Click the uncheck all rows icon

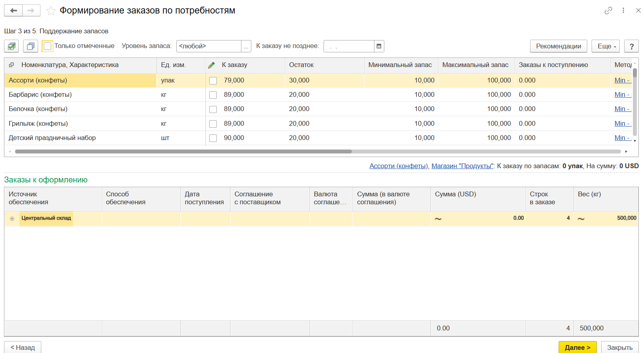tap(30, 46)
